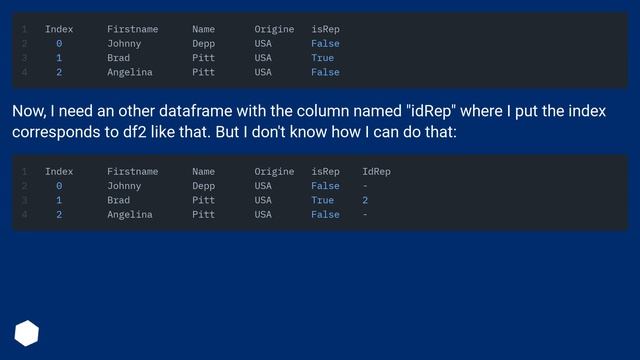Click "Pitt" in first table's Brad row
Screen dimensions: 640x360
(x=203, y=58)
